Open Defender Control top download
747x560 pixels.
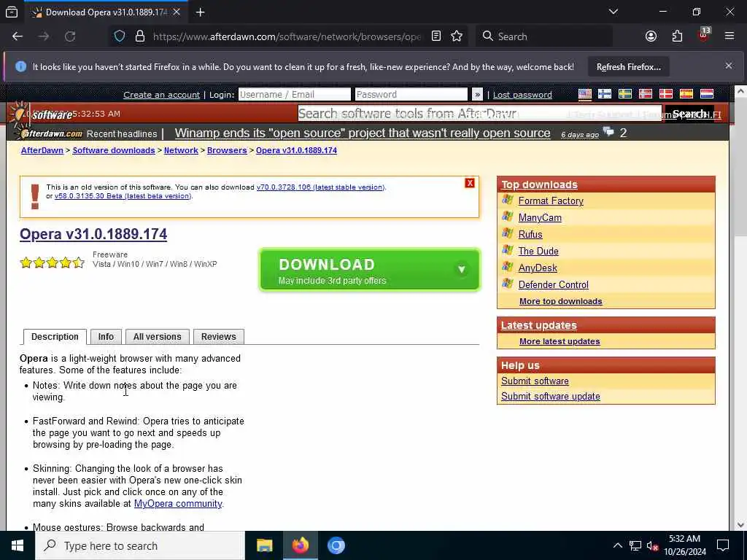point(553,285)
